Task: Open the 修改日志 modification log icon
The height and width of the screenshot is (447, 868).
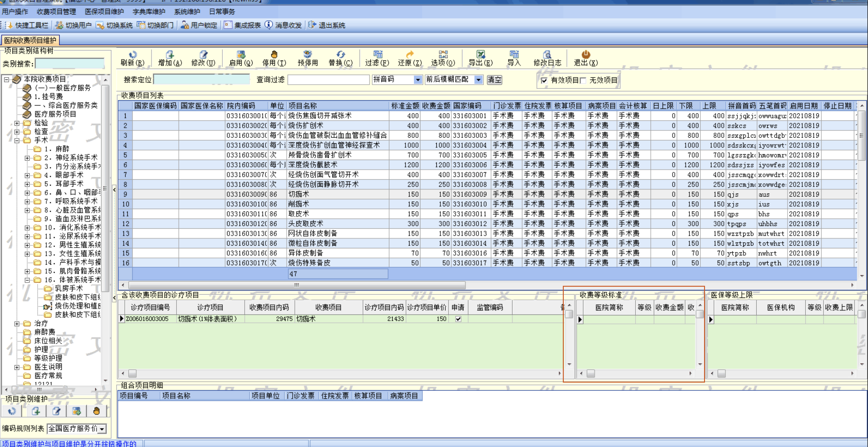Action: 547,54
